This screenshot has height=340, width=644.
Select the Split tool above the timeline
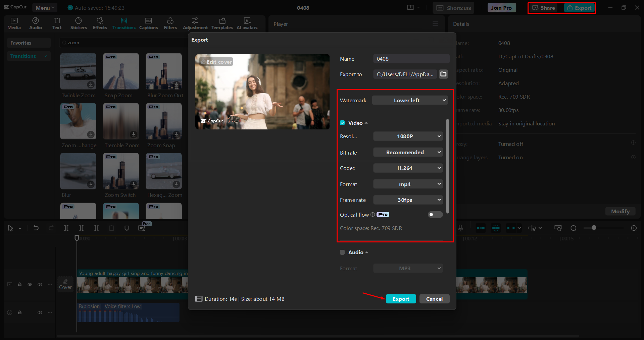click(66, 228)
